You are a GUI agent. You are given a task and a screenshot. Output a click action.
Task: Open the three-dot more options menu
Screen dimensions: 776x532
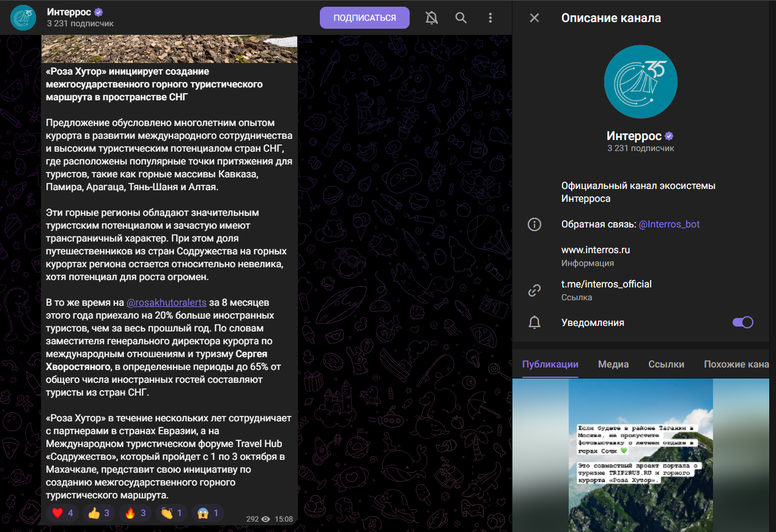(490, 18)
